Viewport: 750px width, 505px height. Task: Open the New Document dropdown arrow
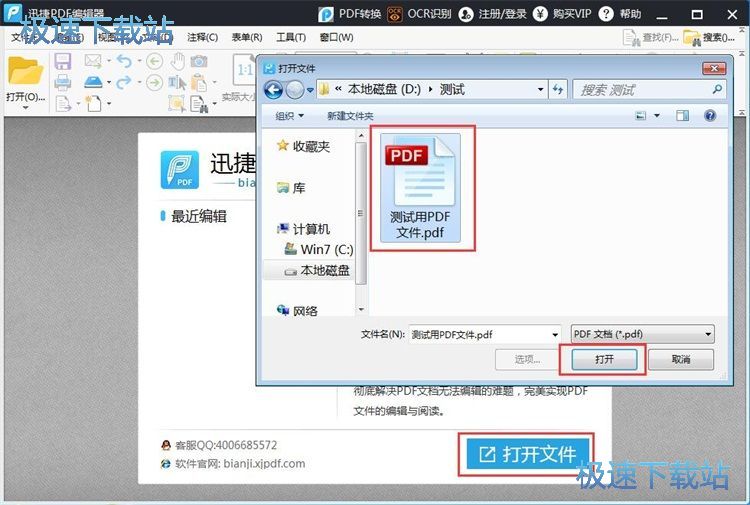click(109, 103)
